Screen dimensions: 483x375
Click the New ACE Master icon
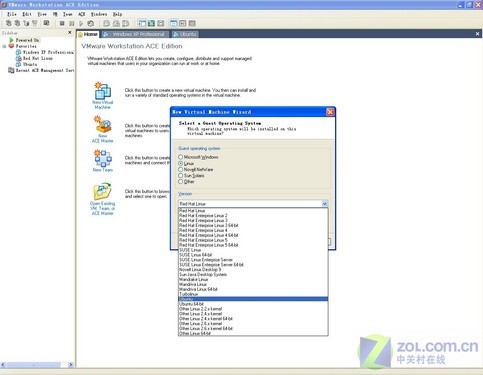click(x=103, y=124)
